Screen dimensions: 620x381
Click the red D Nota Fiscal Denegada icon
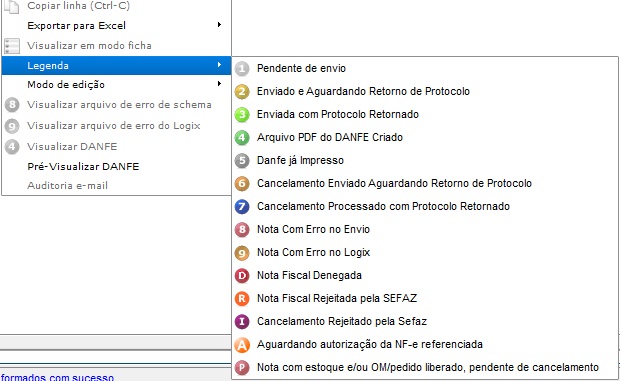coord(242,275)
